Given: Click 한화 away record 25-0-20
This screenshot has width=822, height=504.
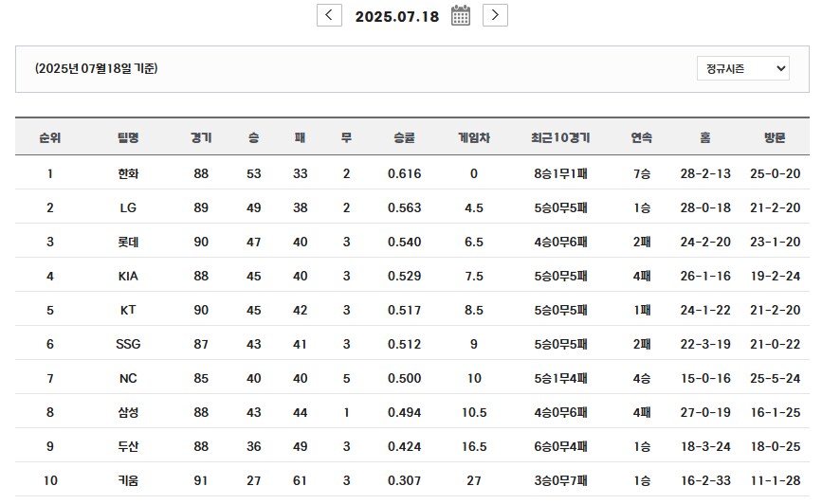Looking at the screenshot, I should pos(775,173).
